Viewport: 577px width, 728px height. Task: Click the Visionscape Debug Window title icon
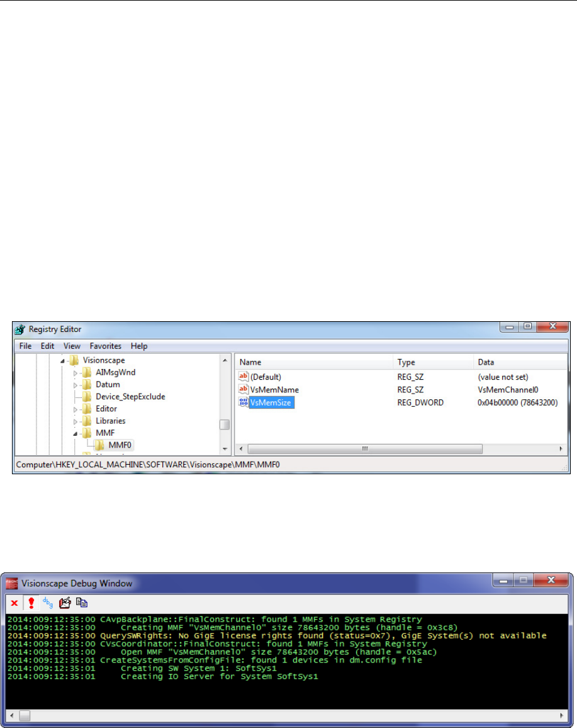click(x=11, y=583)
